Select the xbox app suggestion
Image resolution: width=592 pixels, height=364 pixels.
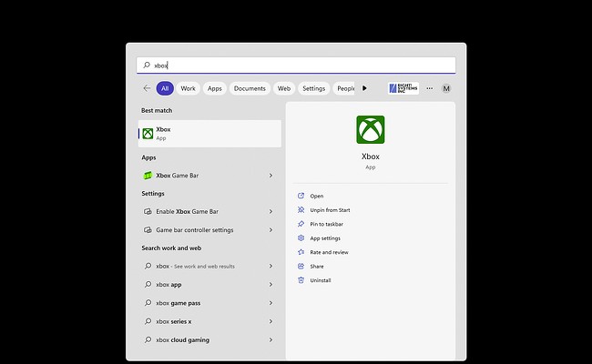(209, 285)
